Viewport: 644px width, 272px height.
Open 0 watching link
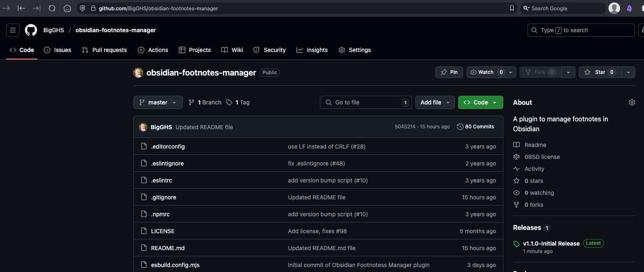[x=533, y=193]
